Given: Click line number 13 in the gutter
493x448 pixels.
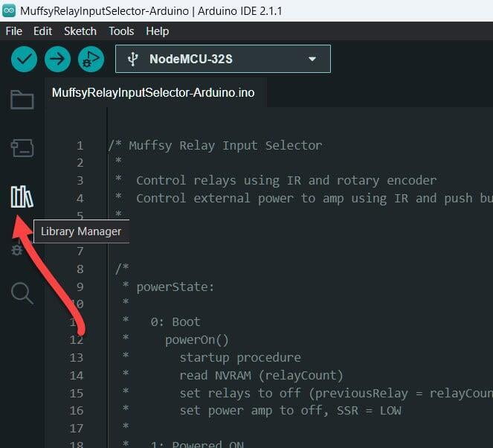Looking at the screenshot, I should pyautogui.click(x=77, y=357).
